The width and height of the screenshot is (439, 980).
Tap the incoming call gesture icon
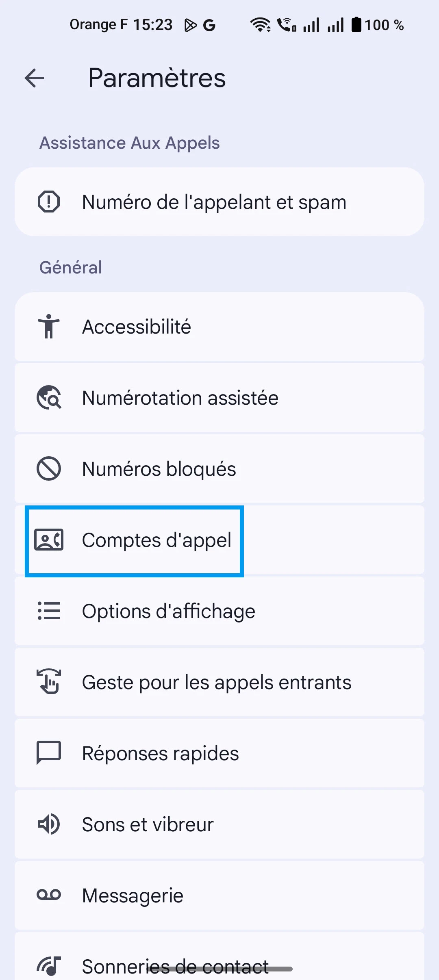pos(49,682)
